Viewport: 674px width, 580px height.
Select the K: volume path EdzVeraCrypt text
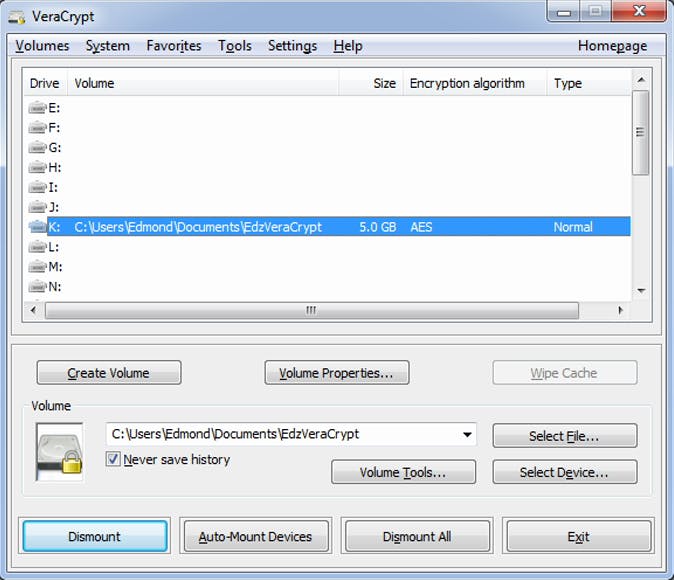[x=198, y=227]
